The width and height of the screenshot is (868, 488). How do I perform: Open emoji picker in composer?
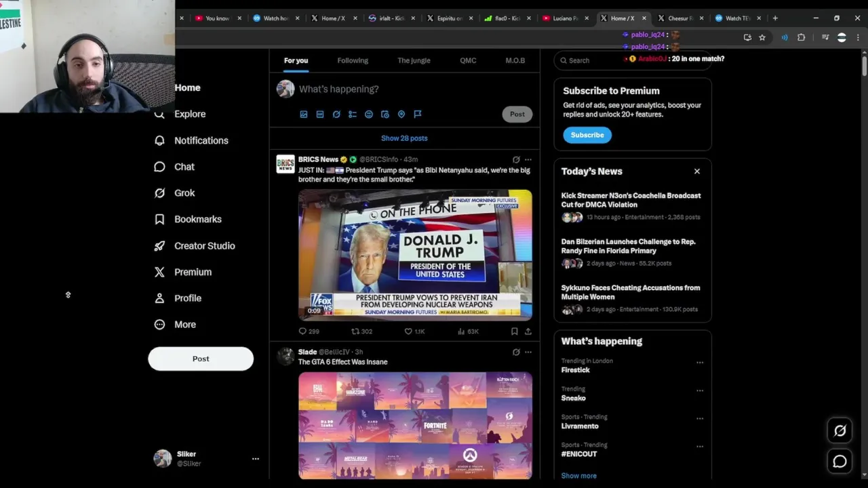[x=369, y=115]
